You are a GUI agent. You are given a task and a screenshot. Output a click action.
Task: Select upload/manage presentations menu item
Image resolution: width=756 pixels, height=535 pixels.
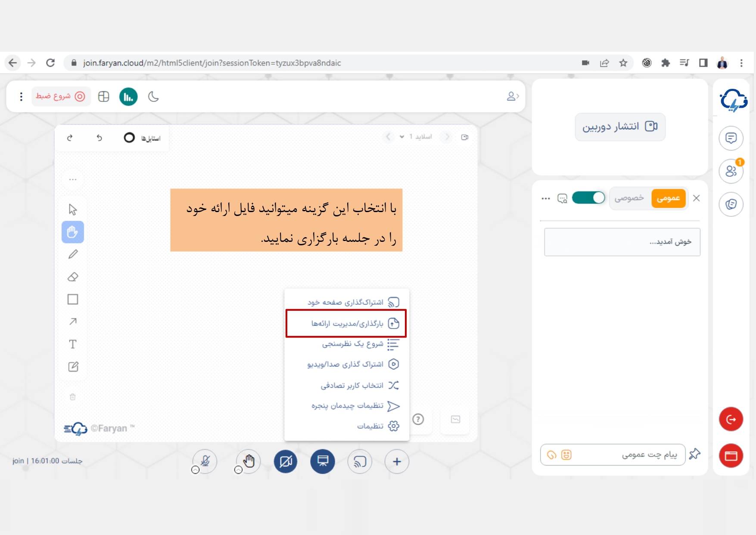click(x=346, y=323)
